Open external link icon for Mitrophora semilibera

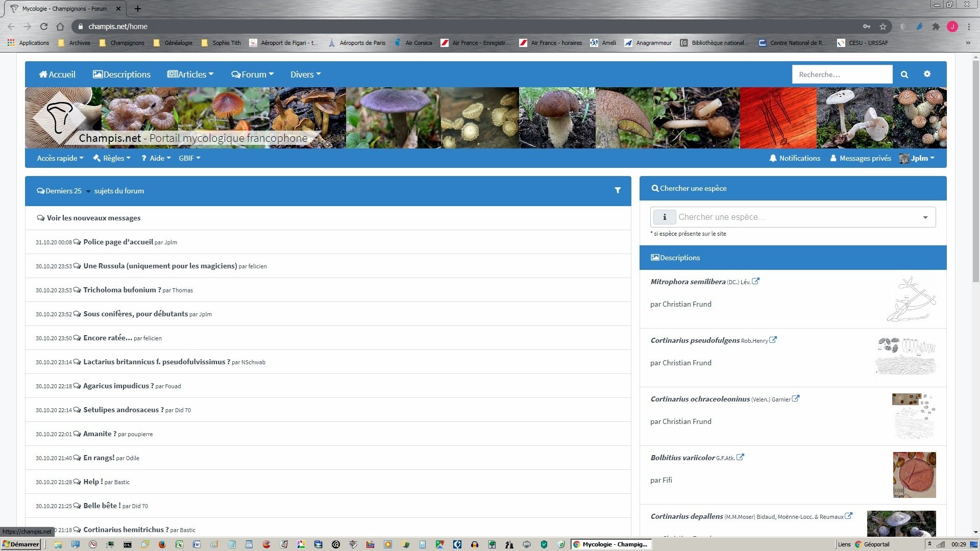(755, 281)
